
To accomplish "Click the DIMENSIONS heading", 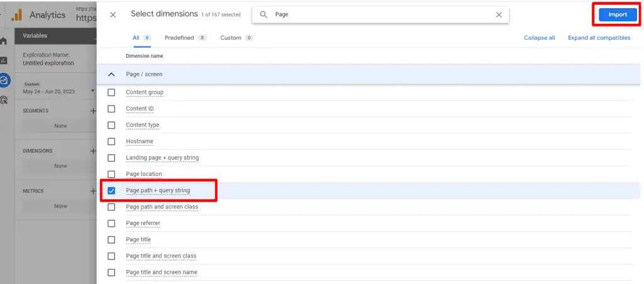I will tap(38, 151).
